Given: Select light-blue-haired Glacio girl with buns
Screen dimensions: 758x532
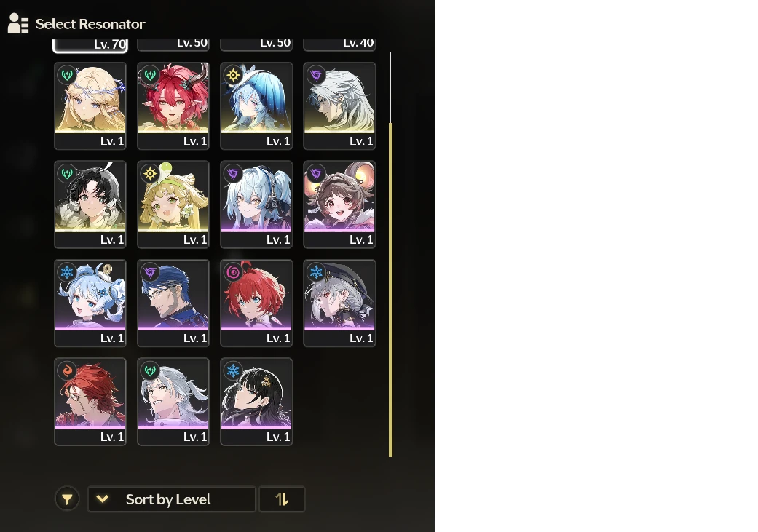Looking at the screenshot, I should coord(90,303).
